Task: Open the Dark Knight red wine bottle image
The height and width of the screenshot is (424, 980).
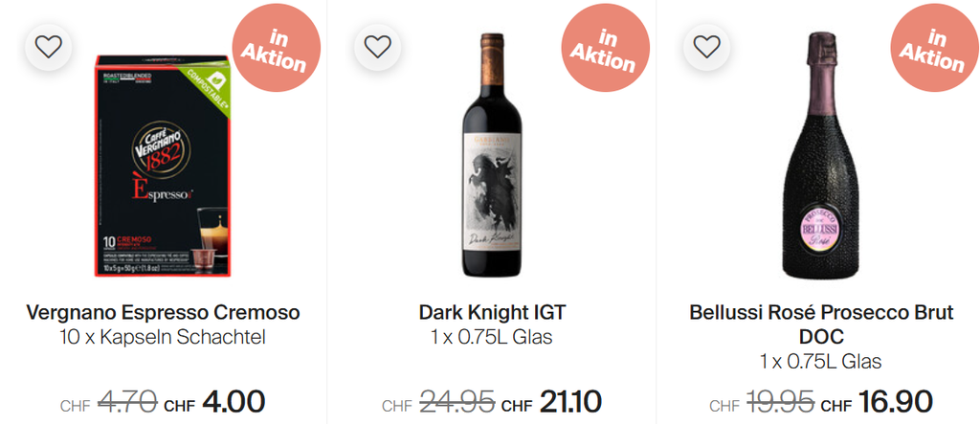Action: [492, 153]
